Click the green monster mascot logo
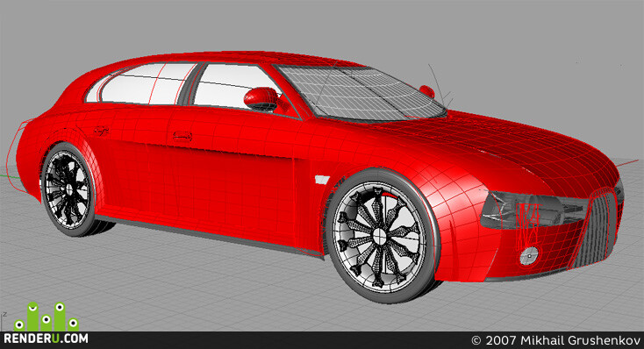644x349 pixels. pyautogui.click(x=46, y=317)
